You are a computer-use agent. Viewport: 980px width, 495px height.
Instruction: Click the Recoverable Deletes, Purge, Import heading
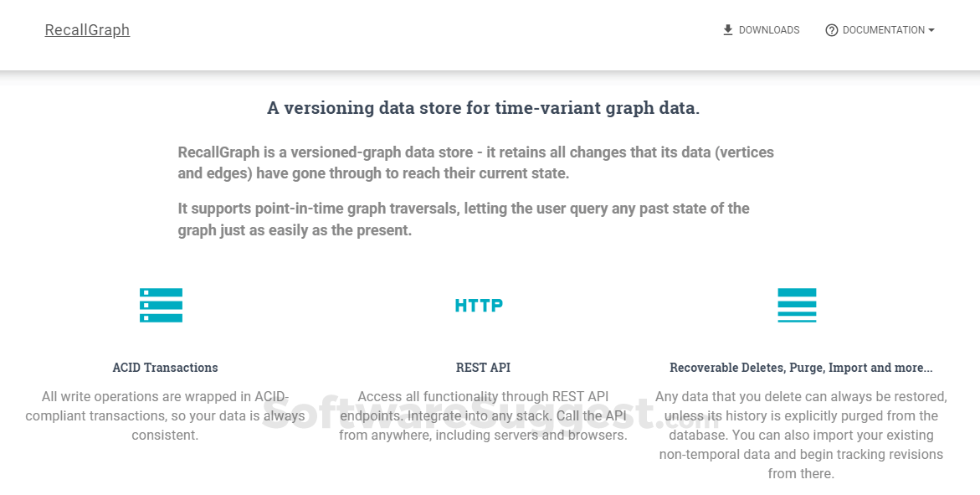[x=801, y=368]
